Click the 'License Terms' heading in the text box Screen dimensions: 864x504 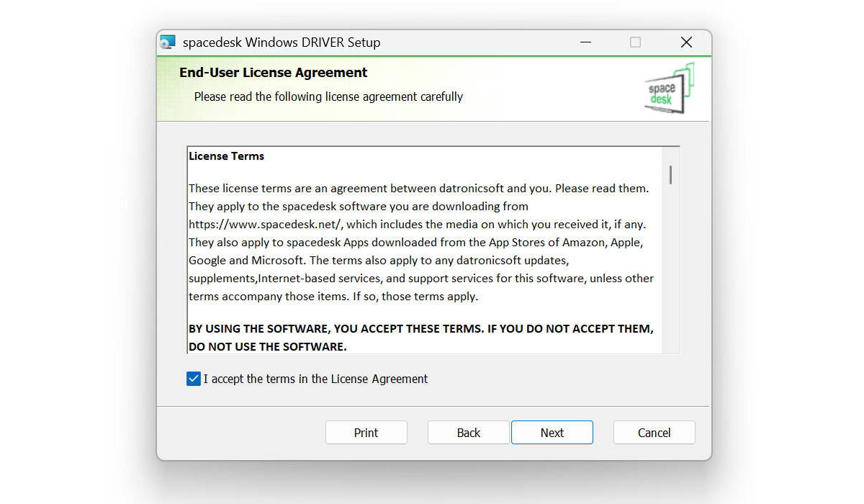coord(226,156)
